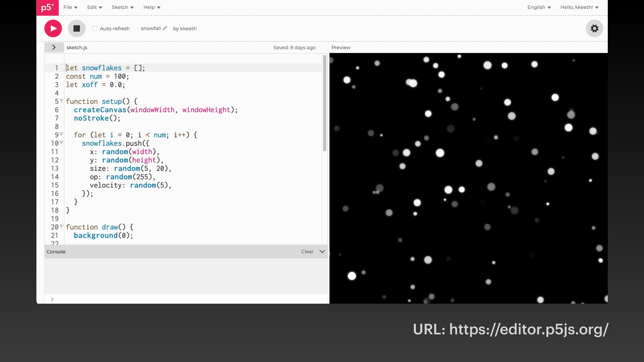Click 'Saved: 8 days ago' status text
The height and width of the screenshot is (362, 644).
(294, 48)
